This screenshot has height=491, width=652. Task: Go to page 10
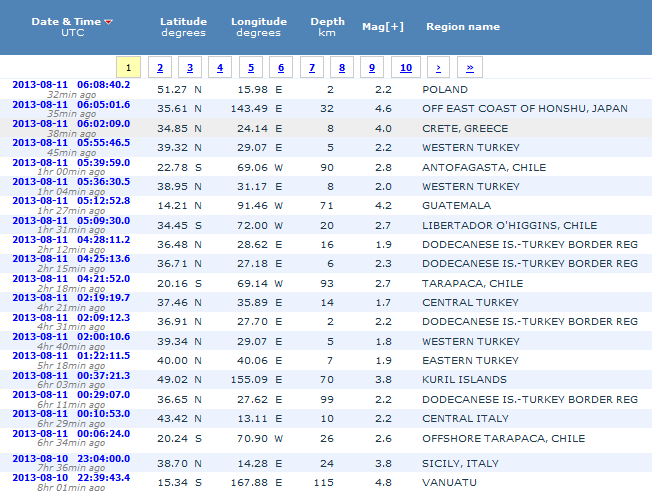pos(406,67)
